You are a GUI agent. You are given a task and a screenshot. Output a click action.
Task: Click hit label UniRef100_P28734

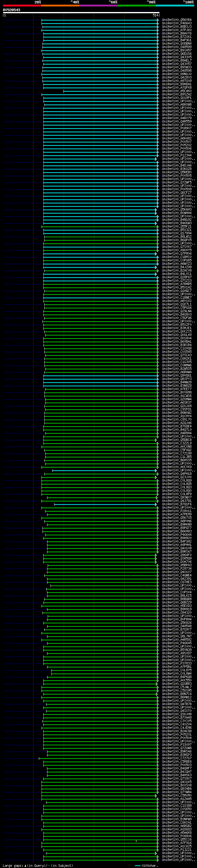[177, 569]
